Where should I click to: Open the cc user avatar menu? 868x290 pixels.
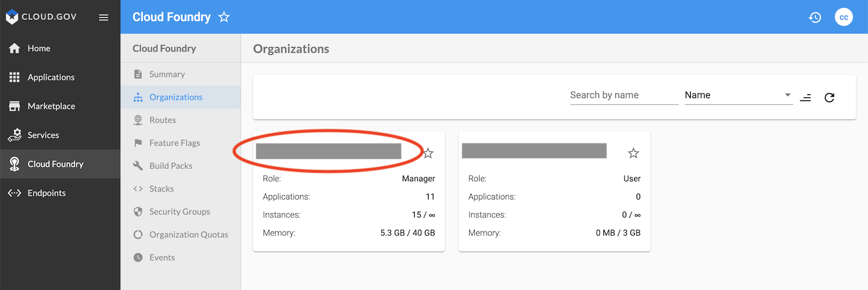coord(844,17)
